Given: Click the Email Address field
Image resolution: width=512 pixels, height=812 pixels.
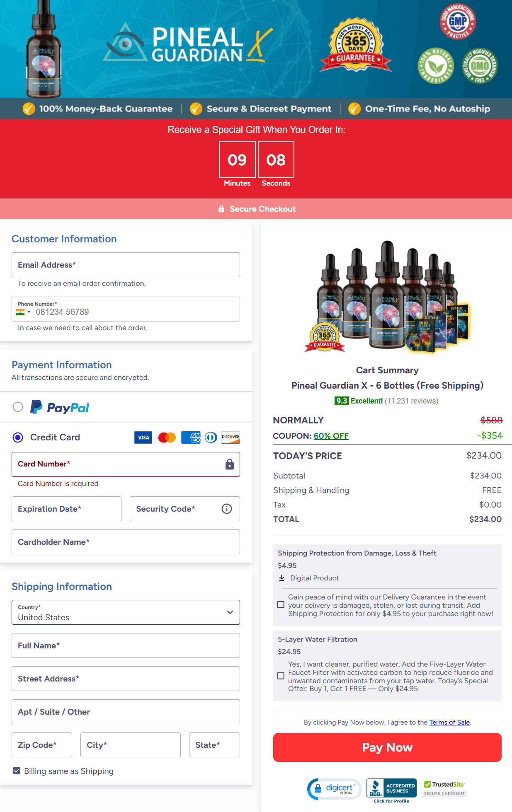Looking at the screenshot, I should [126, 265].
